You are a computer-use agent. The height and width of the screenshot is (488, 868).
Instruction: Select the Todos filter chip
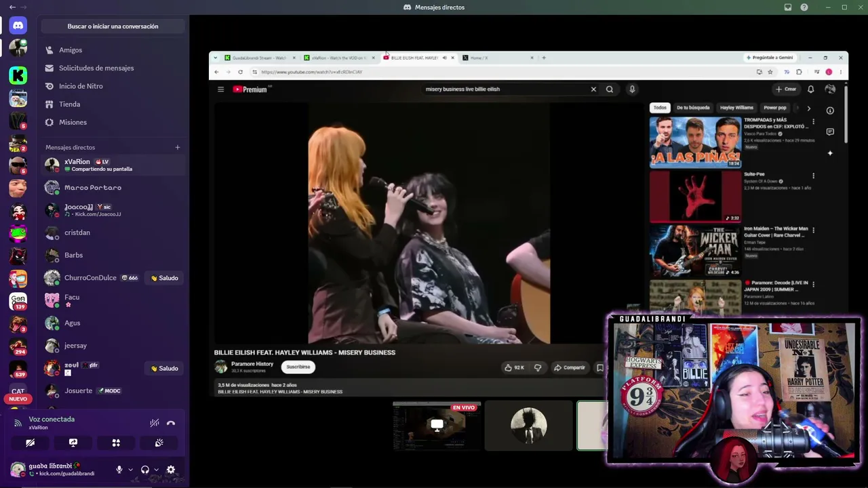click(x=660, y=108)
